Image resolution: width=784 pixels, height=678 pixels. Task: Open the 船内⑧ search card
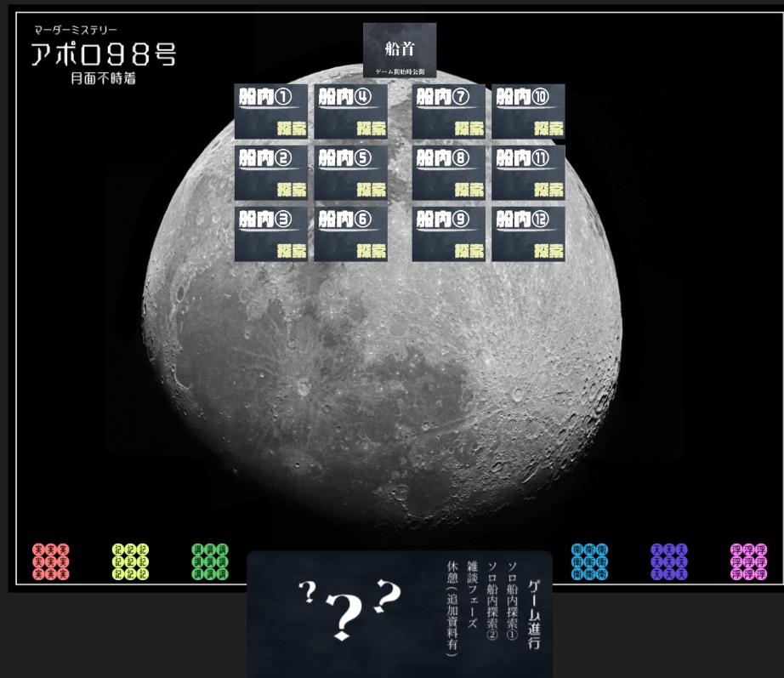pos(448,173)
